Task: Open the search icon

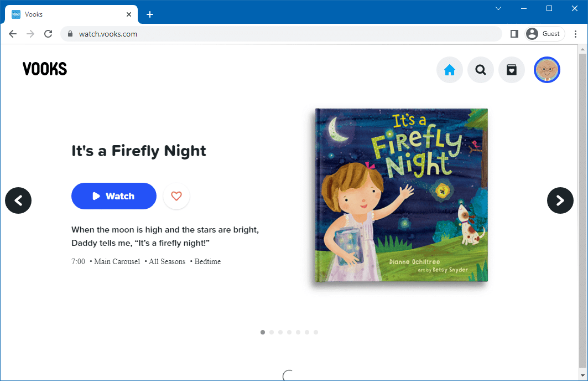Action: pyautogui.click(x=481, y=70)
